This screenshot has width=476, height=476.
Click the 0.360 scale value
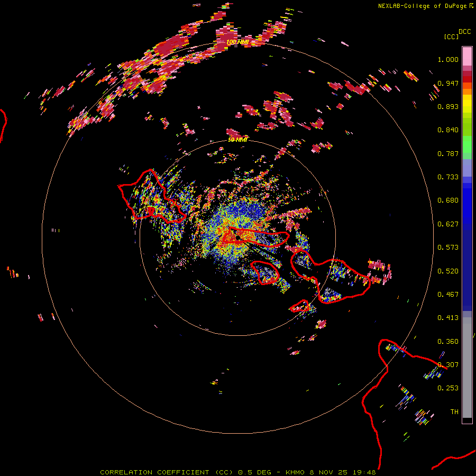coord(448,342)
